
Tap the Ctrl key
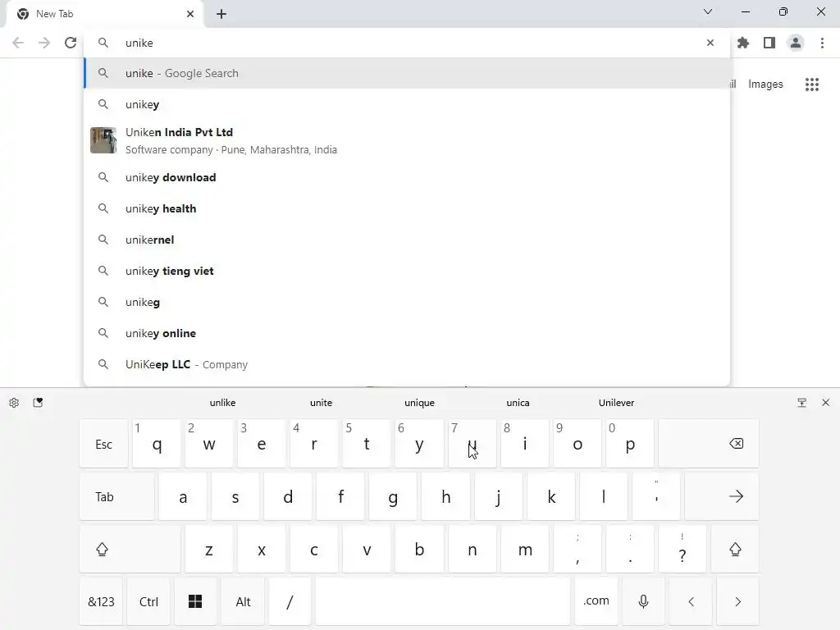pyautogui.click(x=148, y=601)
